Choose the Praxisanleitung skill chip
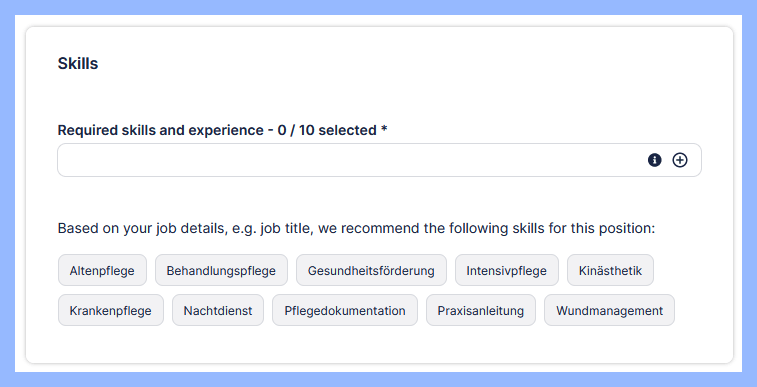 coord(481,310)
